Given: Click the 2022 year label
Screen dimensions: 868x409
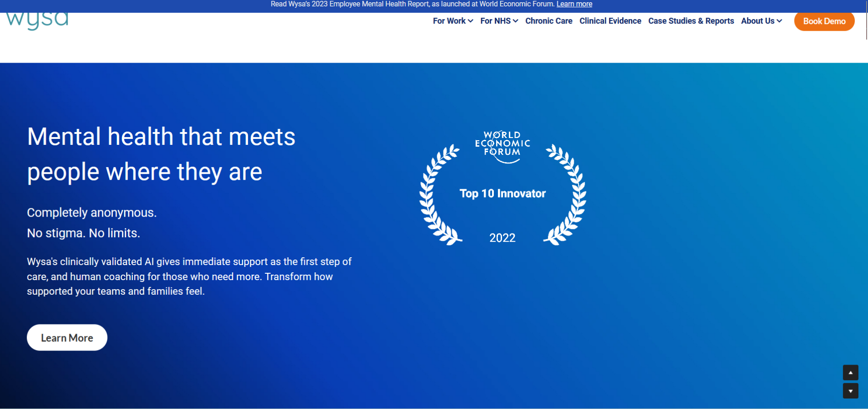Looking at the screenshot, I should point(503,238).
